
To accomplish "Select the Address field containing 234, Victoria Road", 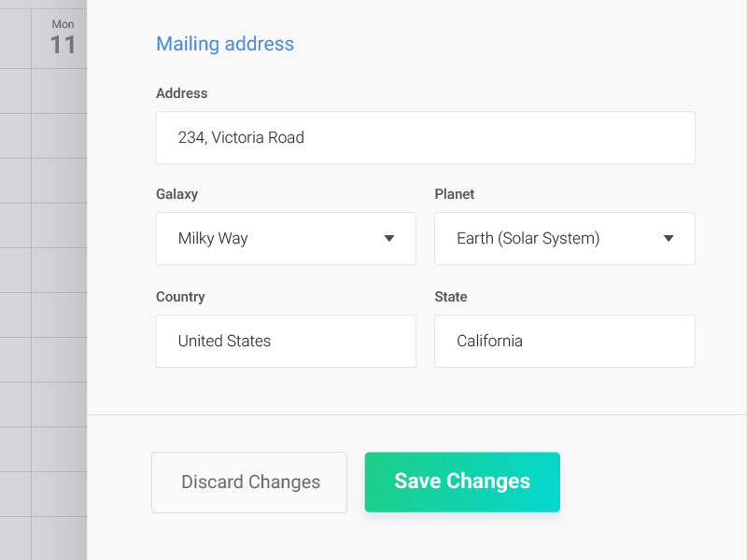I will click(425, 137).
